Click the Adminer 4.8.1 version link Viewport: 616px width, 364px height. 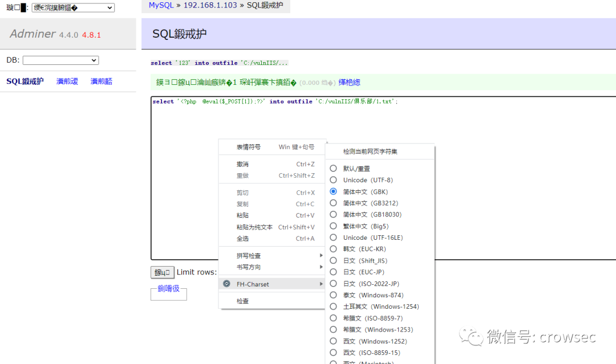pyautogui.click(x=91, y=35)
